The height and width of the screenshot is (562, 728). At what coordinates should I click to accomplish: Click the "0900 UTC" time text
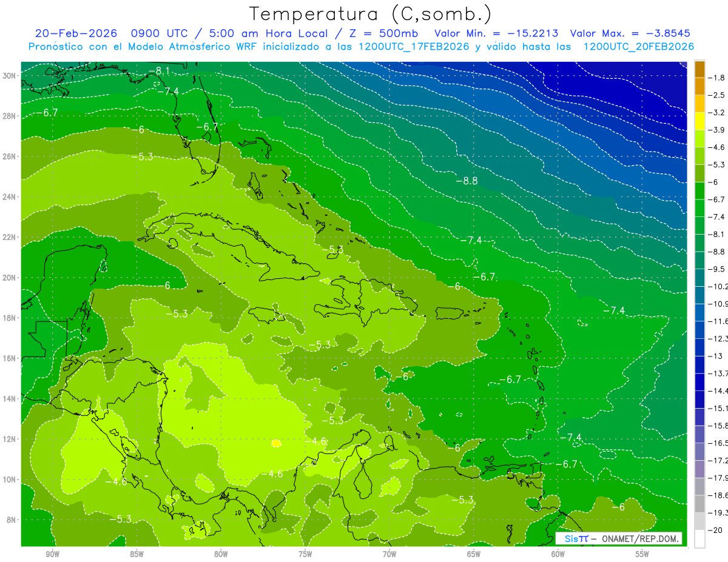pos(160,33)
